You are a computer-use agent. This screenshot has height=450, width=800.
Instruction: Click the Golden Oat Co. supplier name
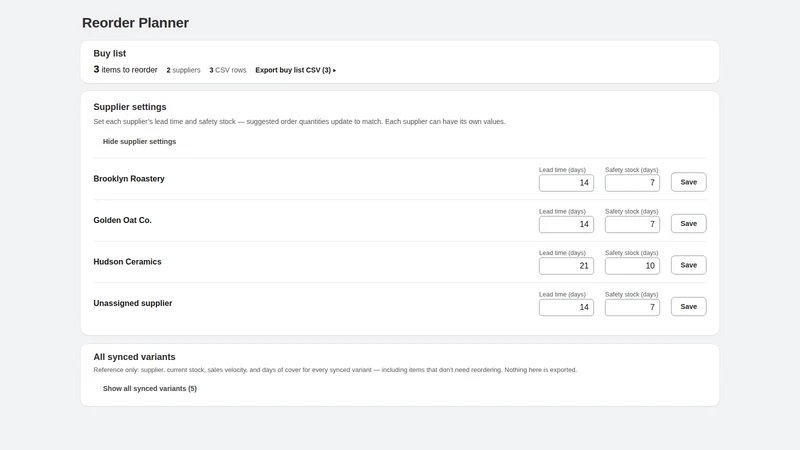pos(122,220)
